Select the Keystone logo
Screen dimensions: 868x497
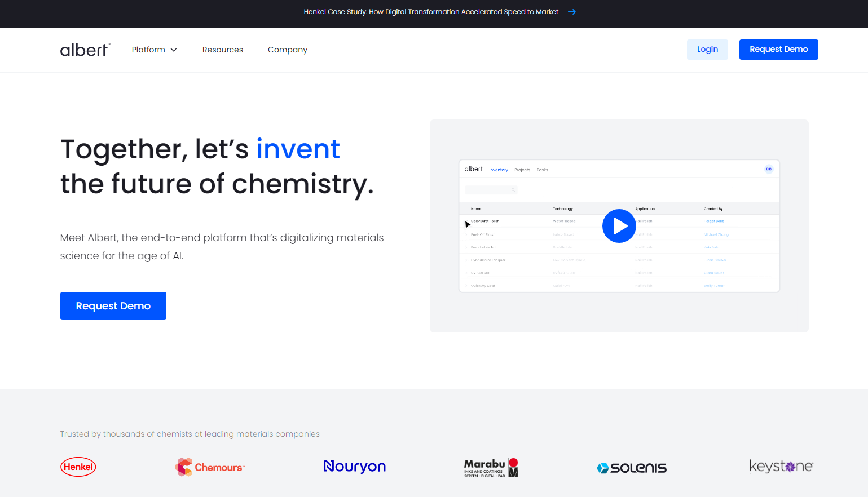[x=781, y=467]
